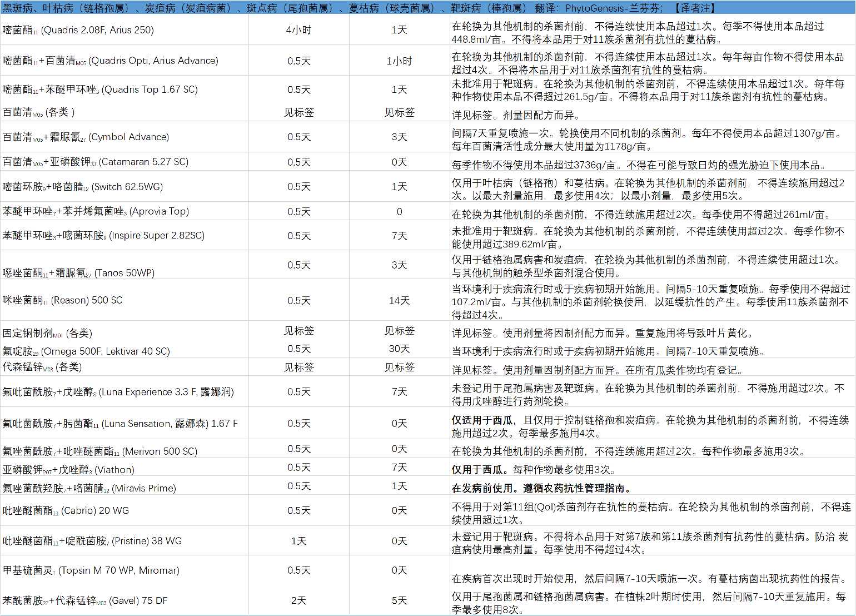This screenshot has height=616, width=856.
Task: Click the notes cell reading 详见标签。剂量因配方而异。
Action: (x=653, y=115)
